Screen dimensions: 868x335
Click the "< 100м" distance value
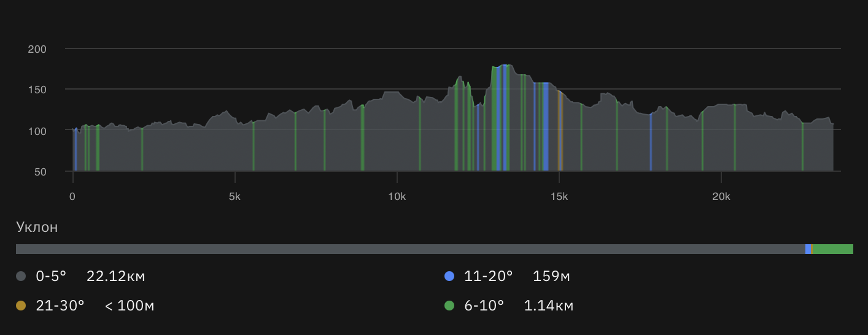tap(129, 306)
